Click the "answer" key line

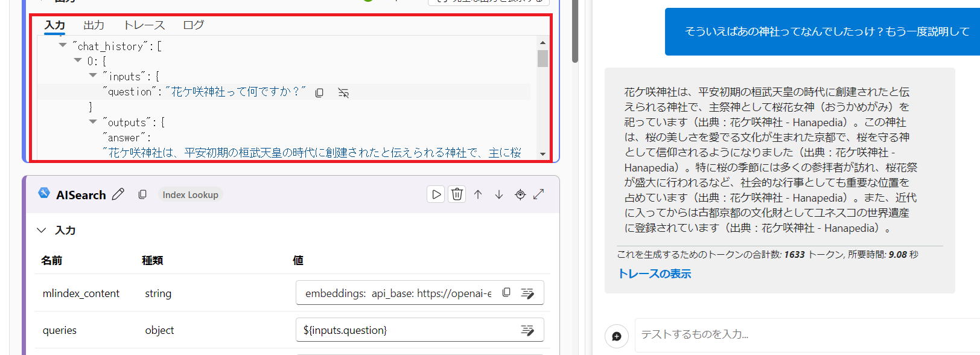127,138
